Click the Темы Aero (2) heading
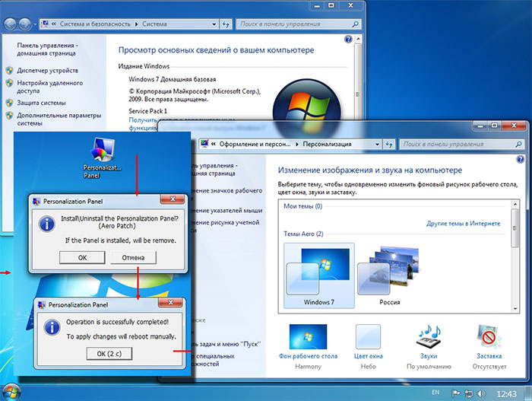The image size is (532, 401). [303, 234]
